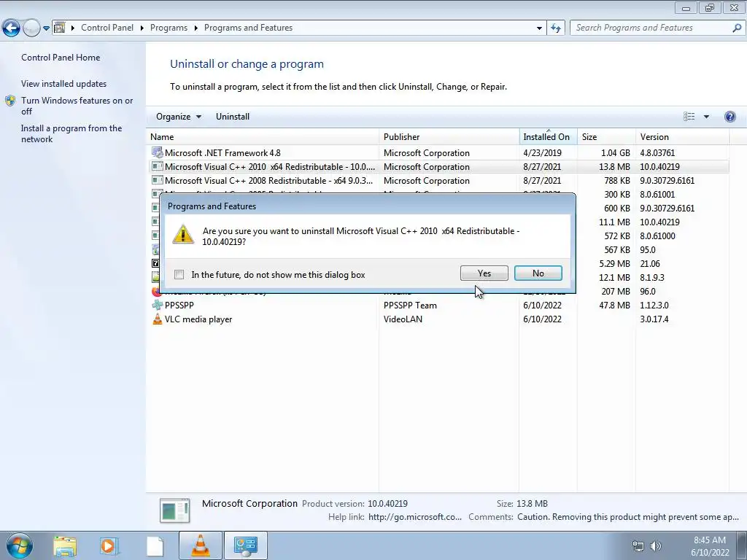Open the blank document taskbar icon
Image resolution: width=747 pixels, height=560 pixels.
155,546
